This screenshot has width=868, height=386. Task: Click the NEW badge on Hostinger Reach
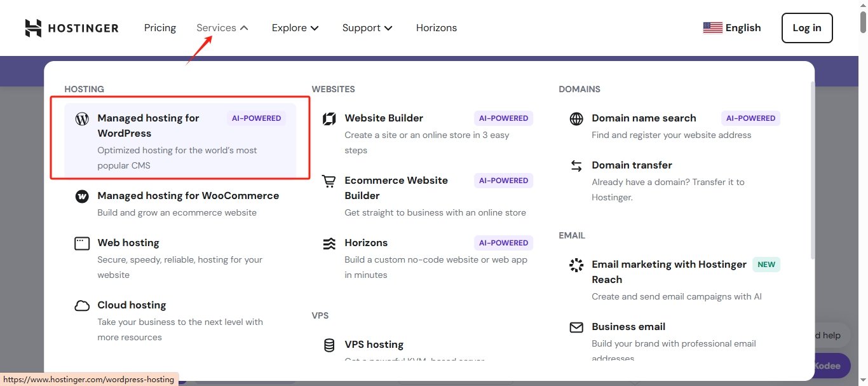click(x=766, y=265)
